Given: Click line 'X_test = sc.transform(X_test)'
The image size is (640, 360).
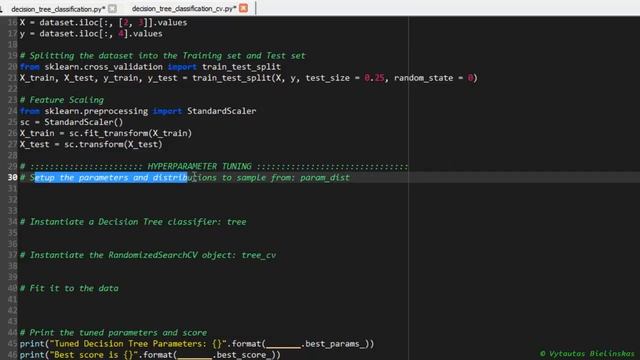Looking at the screenshot, I should [91, 144].
